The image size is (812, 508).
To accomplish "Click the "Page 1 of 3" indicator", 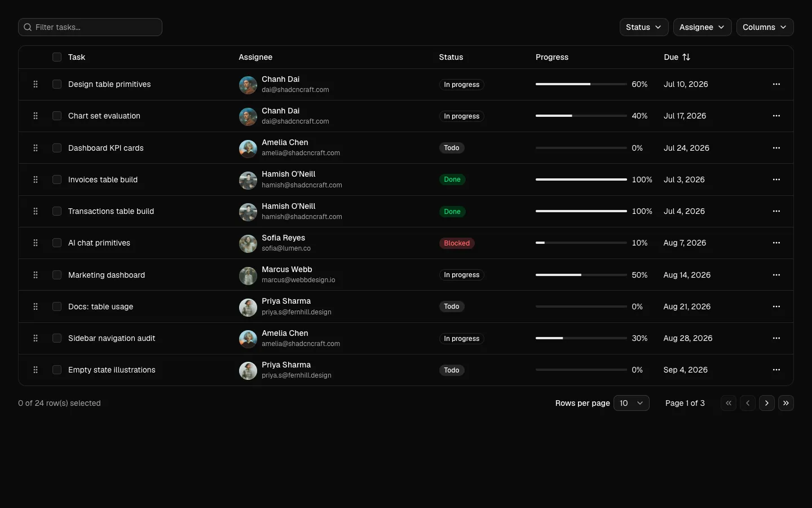I will click(685, 403).
